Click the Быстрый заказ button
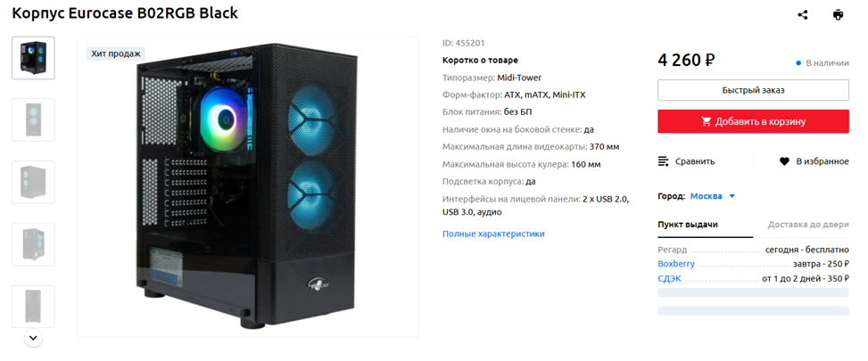The image size is (868, 361). [x=753, y=90]
